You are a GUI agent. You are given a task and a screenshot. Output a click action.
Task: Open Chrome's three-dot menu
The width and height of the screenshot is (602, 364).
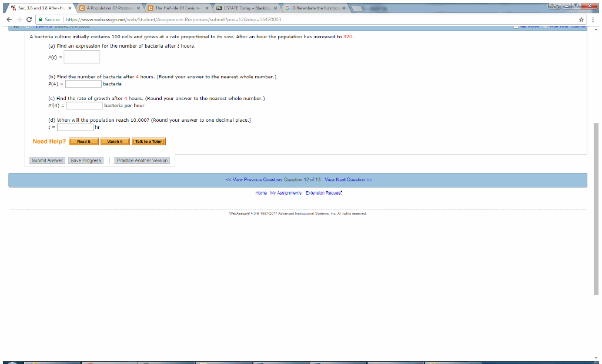point(594,19)
